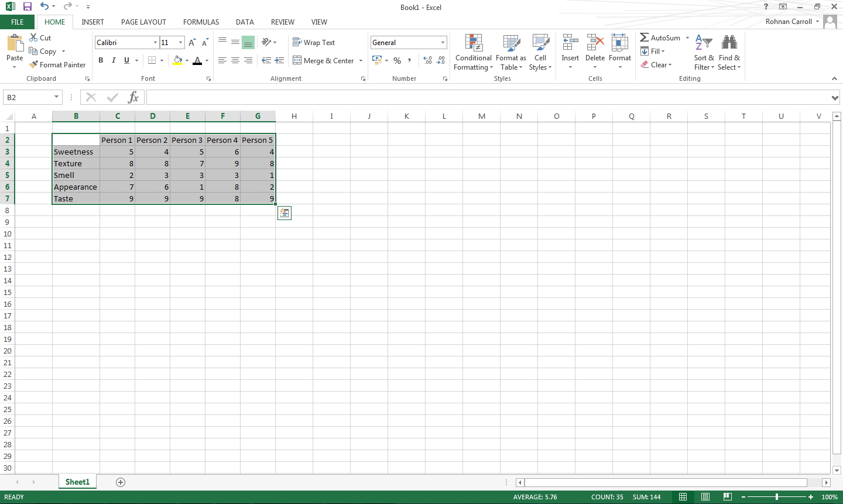843x504 pixels.
Task: Click the Orientation text angle icon
Action: coord(266,42)
